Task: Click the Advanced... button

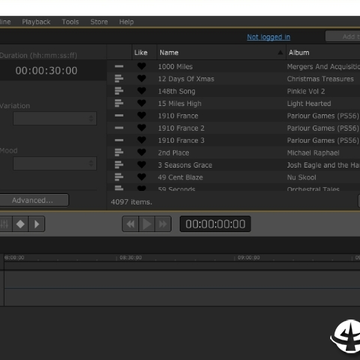Action: (x=32, y=200)
